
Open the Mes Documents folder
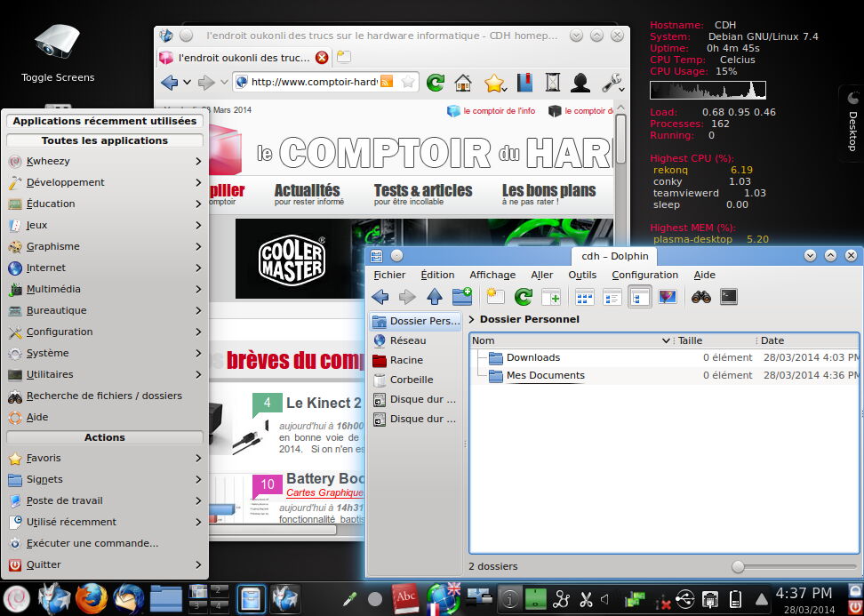pyautogui.click(x=545, y=375)
